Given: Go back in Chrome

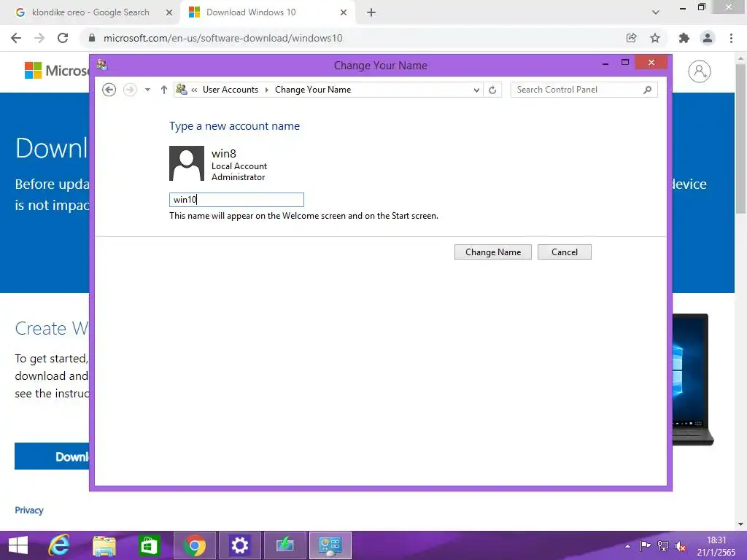Looking at the screenshot, I should [16, 38].
